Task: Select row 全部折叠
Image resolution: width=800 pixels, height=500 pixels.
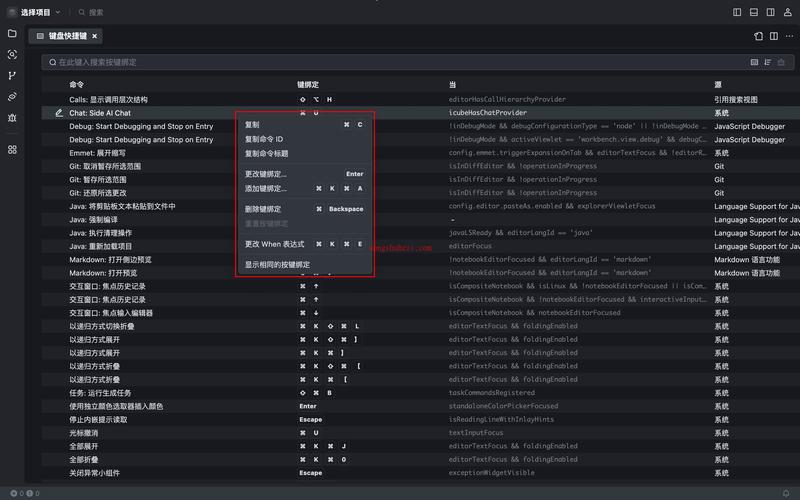Action: (x=420, y=460)
